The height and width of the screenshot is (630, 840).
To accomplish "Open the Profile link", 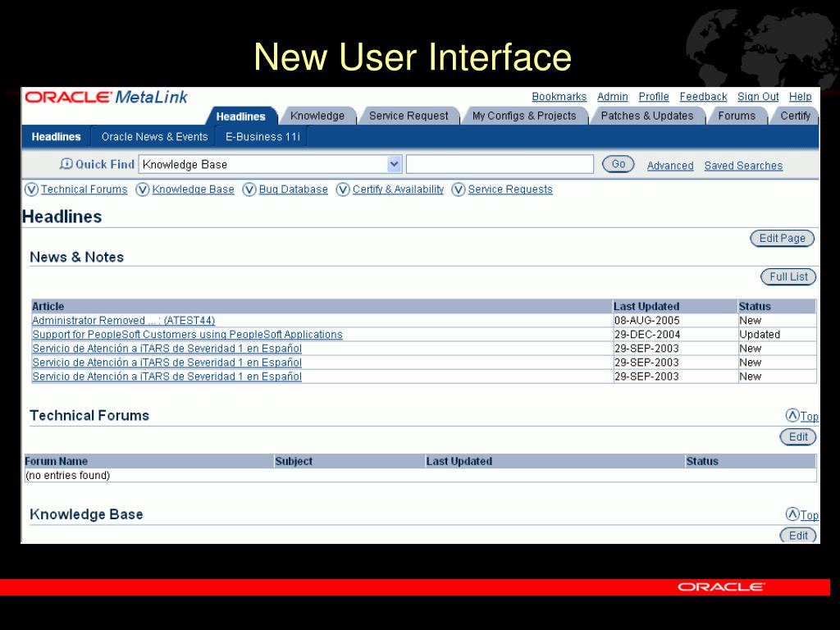I will click(x=654, y=97).
